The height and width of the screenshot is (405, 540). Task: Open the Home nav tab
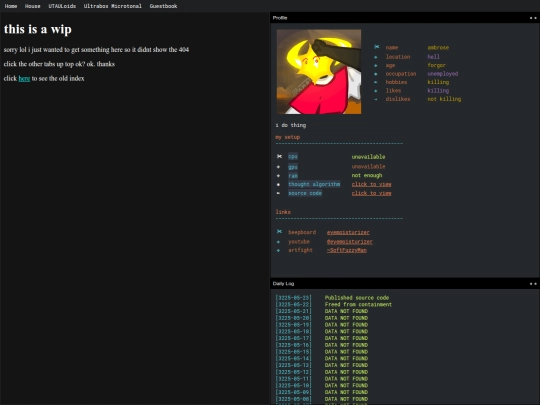(x=11, y=6)
